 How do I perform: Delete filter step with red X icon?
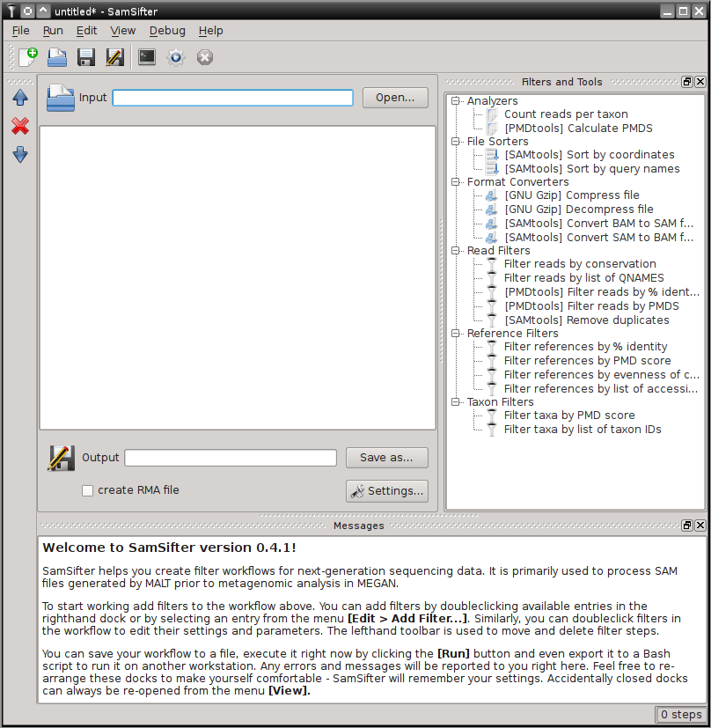(20, 127)
